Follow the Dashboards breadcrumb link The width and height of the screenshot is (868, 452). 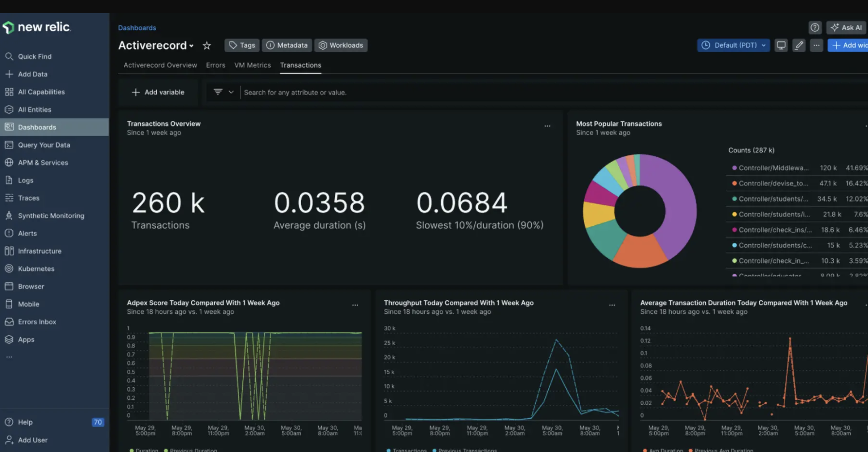[137, 28]
